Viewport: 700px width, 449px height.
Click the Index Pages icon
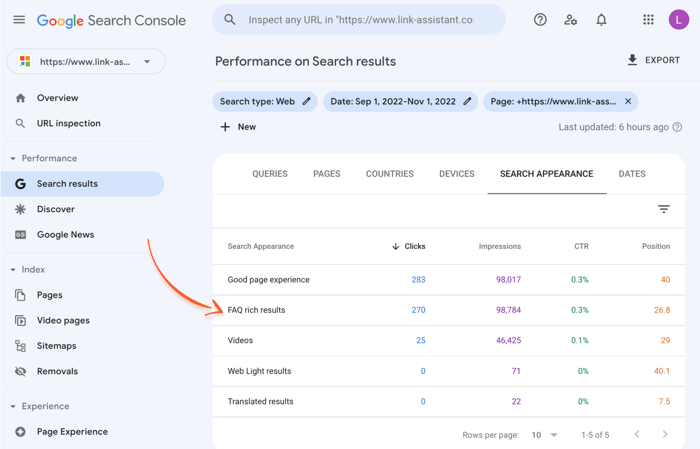click(x=20, y=295)
